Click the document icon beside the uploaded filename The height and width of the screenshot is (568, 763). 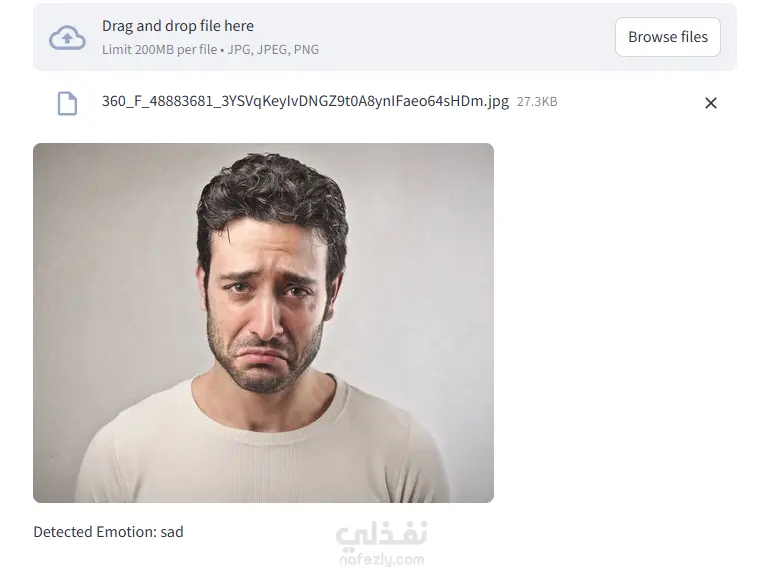pos(67,103)
